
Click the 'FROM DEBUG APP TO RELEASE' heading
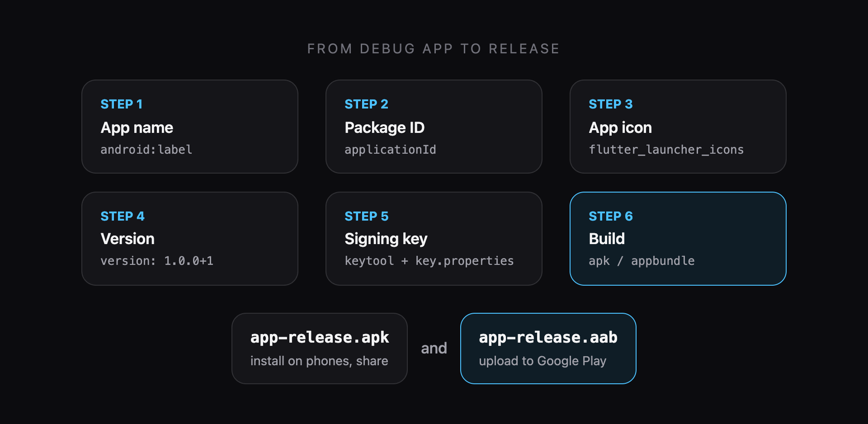pos(434,49)
